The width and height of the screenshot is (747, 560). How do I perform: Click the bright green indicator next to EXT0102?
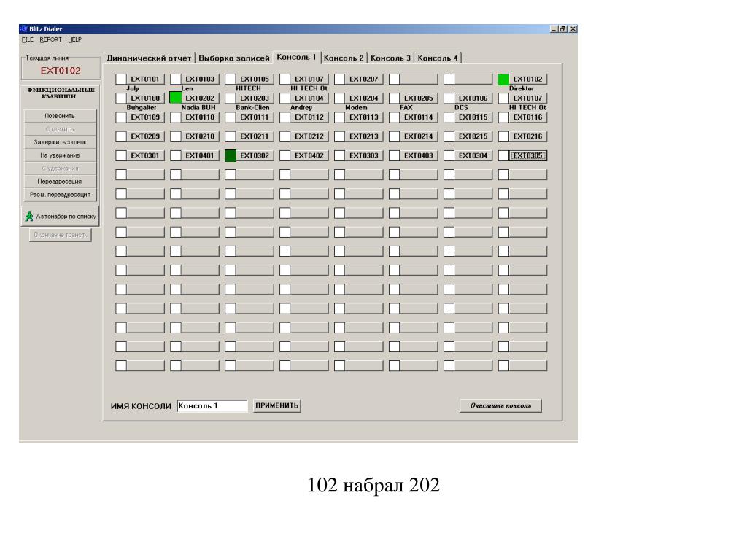tap(503, 79)
